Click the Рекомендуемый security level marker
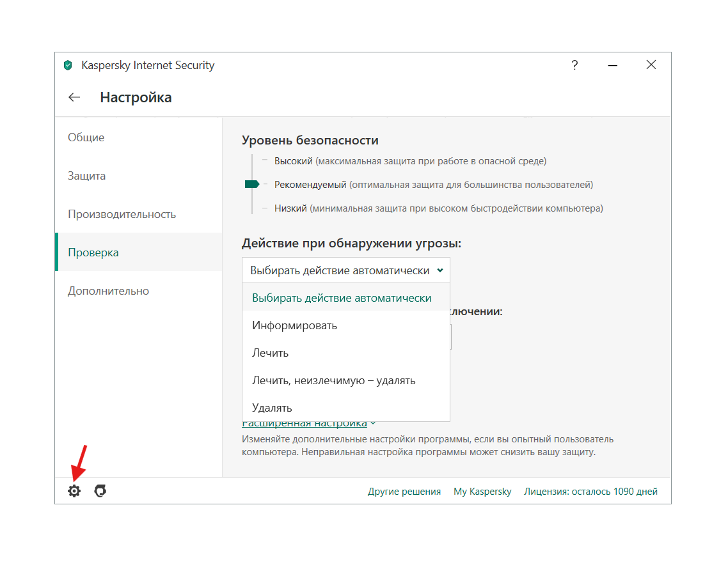 click(251, 184)
